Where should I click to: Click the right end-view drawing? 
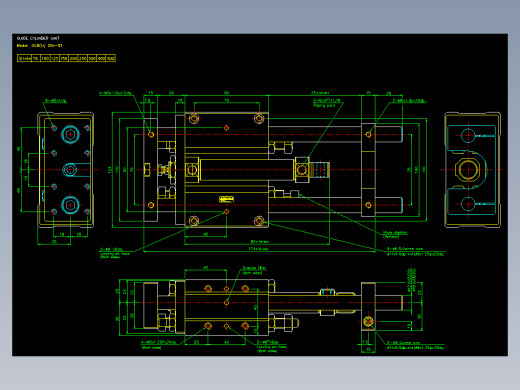pyautogui.click(x=472, y=170)
